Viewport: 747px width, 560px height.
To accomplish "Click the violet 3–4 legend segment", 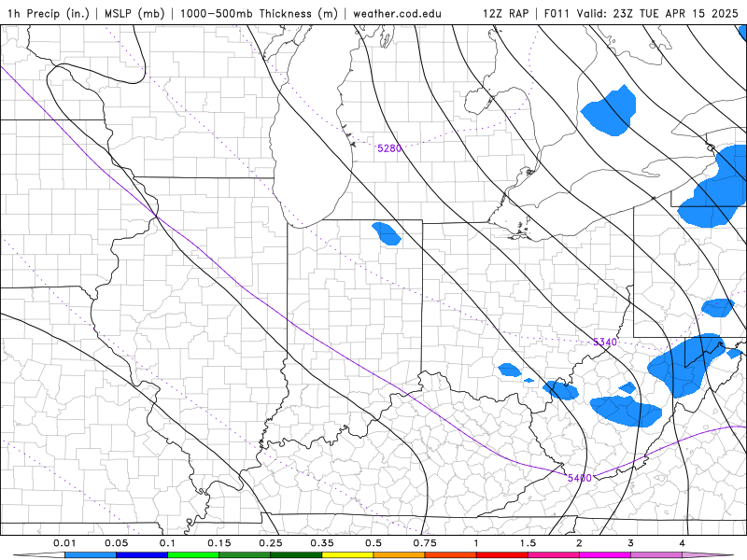I will [x=656, y=555].
